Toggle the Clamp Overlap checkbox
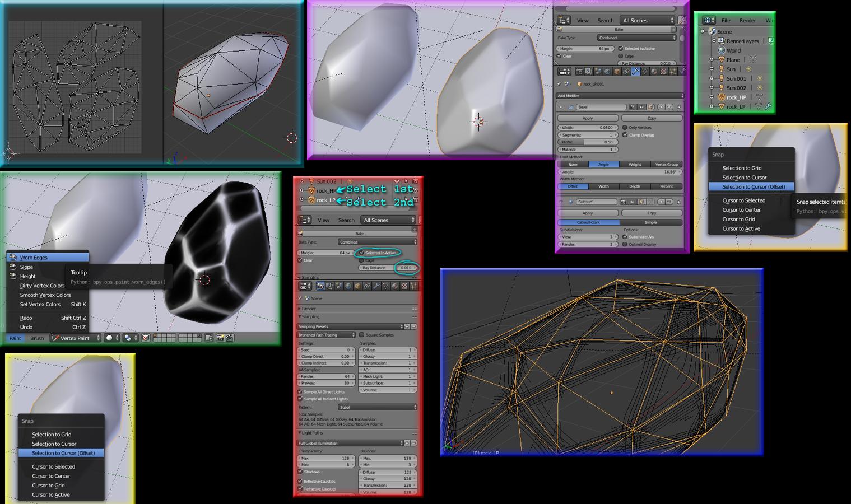 (625, 135)
